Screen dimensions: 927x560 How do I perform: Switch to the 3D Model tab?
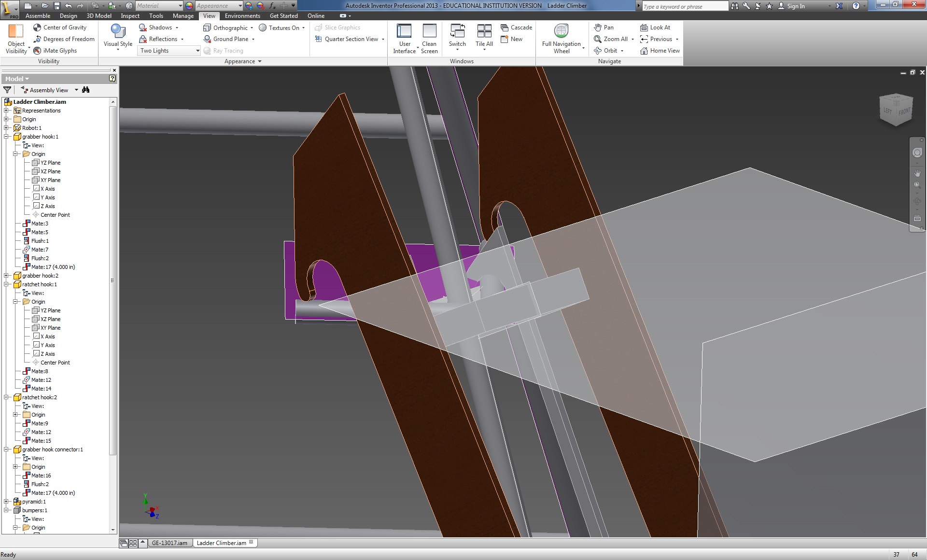tap(99, 16)
